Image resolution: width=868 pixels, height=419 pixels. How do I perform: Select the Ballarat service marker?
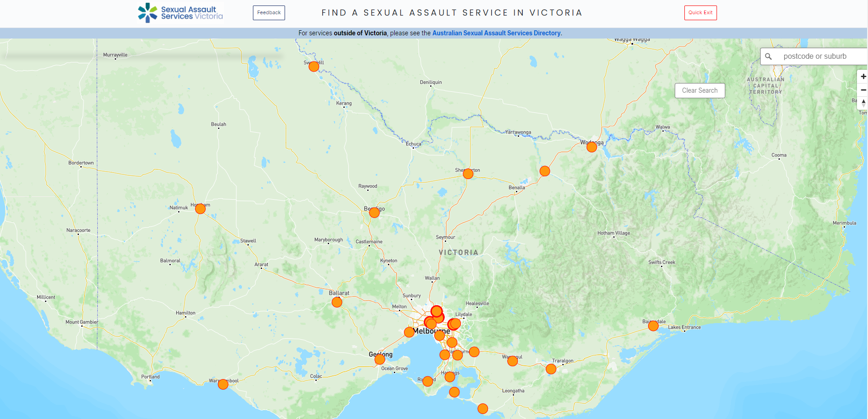tap(337, 302)
